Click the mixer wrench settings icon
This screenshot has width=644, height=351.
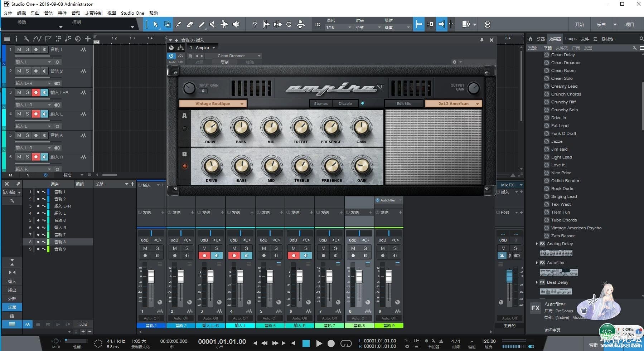[12, 201]
